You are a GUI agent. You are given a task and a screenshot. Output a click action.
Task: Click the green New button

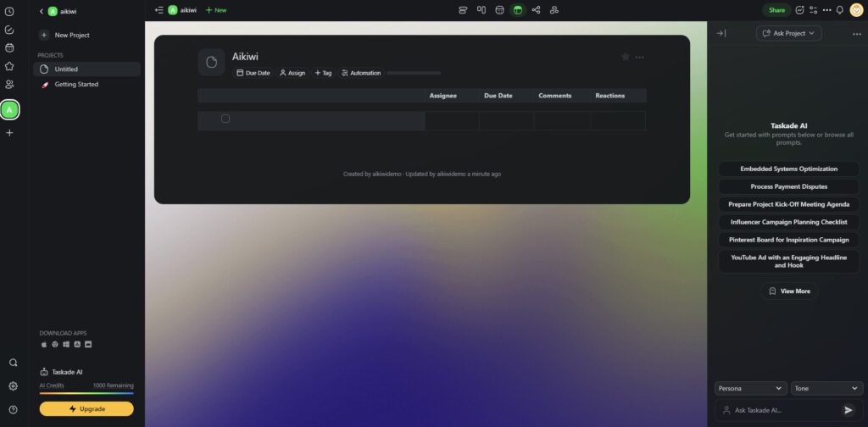[216, 10]
